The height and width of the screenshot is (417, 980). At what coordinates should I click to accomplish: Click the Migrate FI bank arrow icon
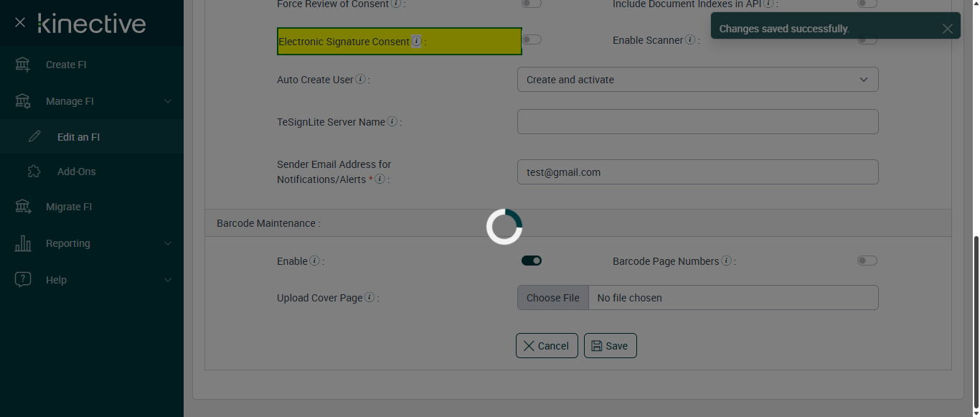tap(23, 207)
